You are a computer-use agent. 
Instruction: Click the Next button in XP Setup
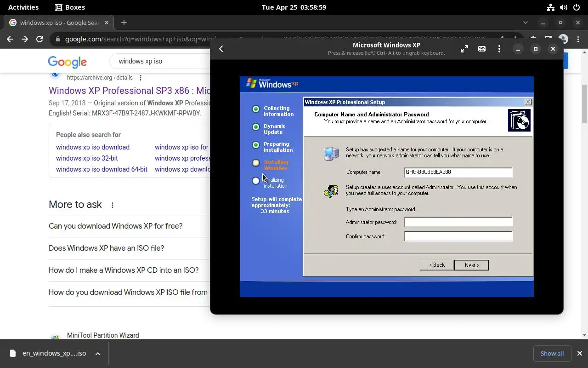coord(471,265)
